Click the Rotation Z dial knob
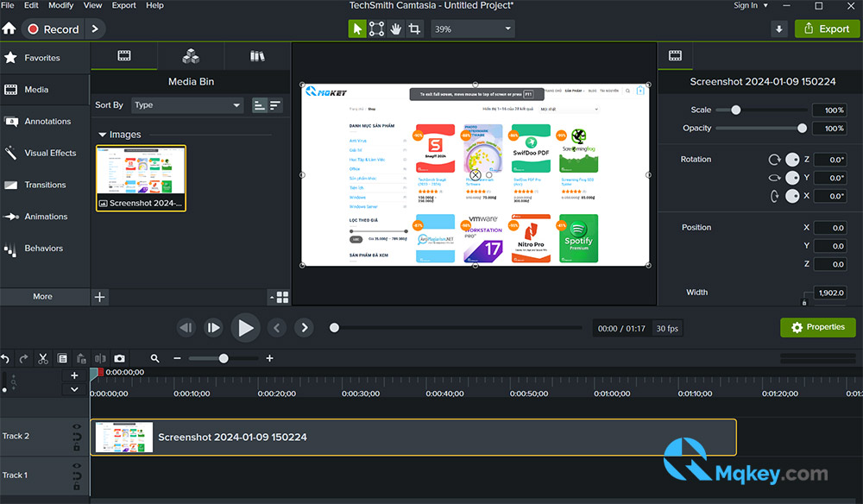Viewport: 863px width, 504px height. pos(792,160)
